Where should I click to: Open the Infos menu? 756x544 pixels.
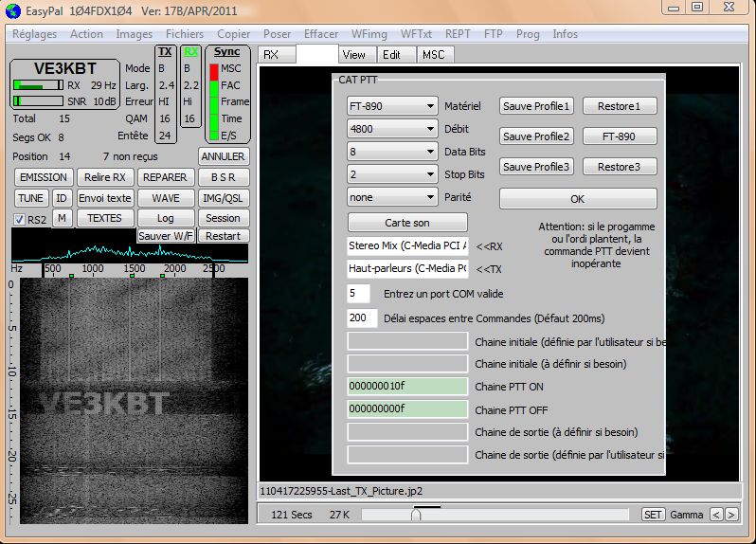(x=565, y=34)
